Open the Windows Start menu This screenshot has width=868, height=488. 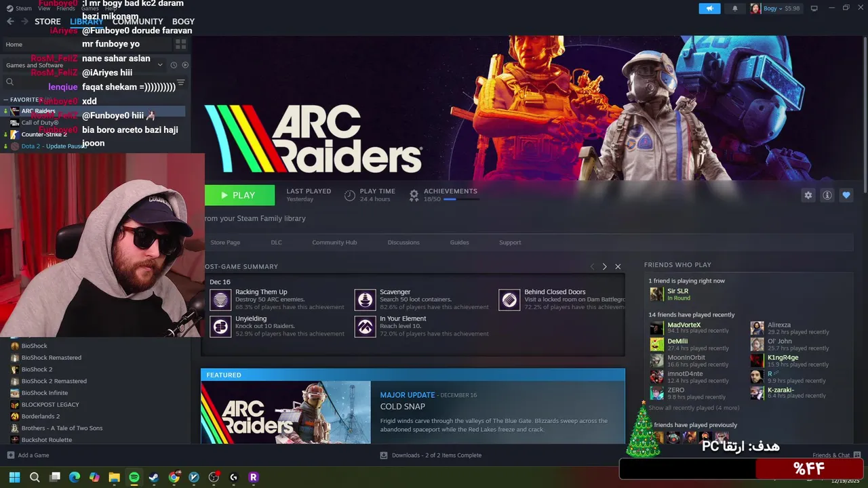tap(14, 477)
